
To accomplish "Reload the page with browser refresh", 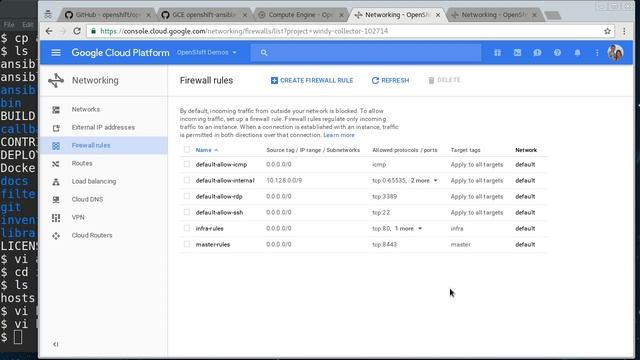I will 77,31.
